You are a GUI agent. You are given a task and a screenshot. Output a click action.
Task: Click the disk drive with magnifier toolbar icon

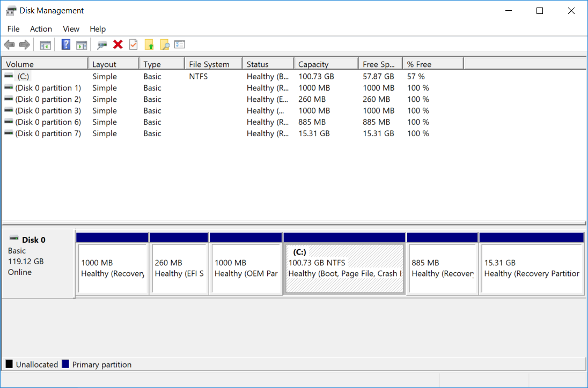tap(102, 45)
